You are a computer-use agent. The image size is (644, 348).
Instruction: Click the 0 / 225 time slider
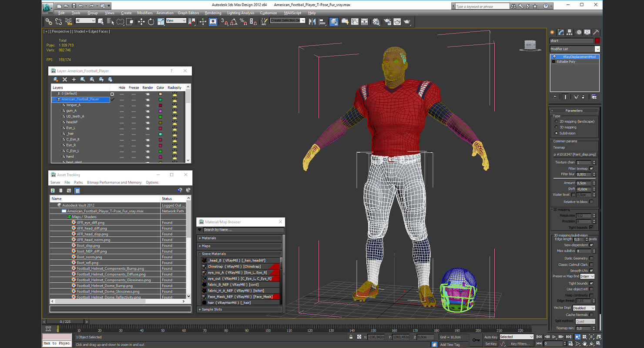click(x=65, y=322)
